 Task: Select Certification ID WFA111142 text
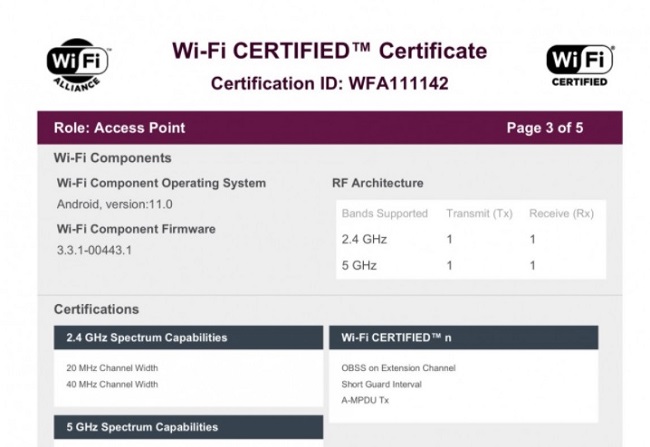click(330, 83)
